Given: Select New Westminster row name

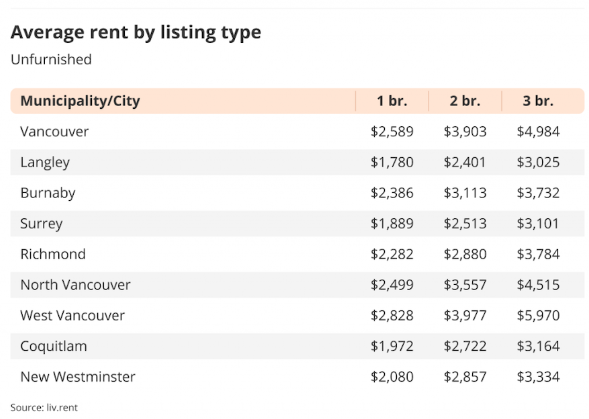Looking at the screenshot, I should tap(78, 377).
